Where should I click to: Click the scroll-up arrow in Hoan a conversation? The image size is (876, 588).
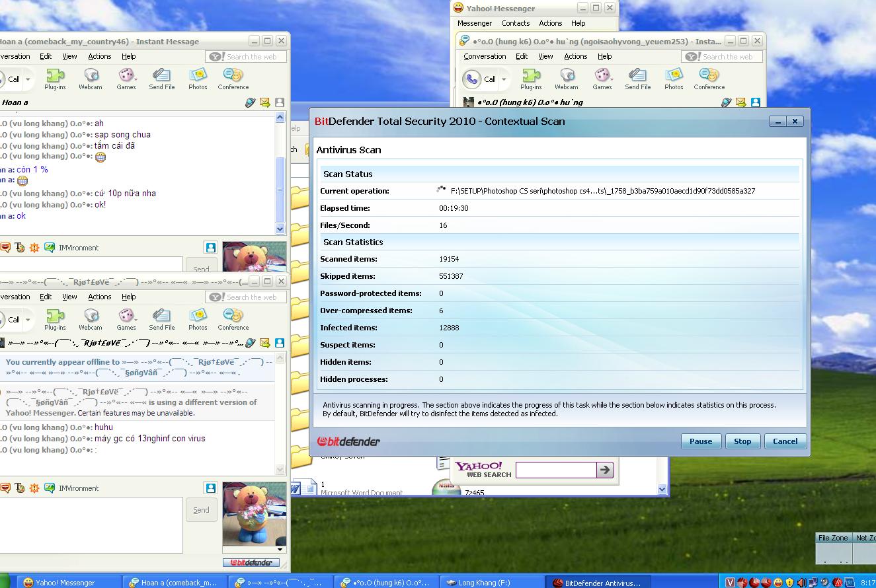point(280,118)
